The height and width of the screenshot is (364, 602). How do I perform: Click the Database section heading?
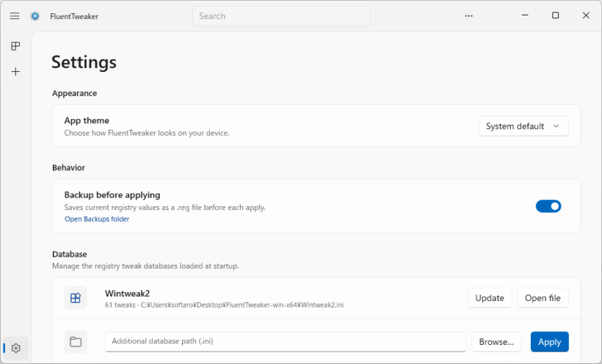70,254
